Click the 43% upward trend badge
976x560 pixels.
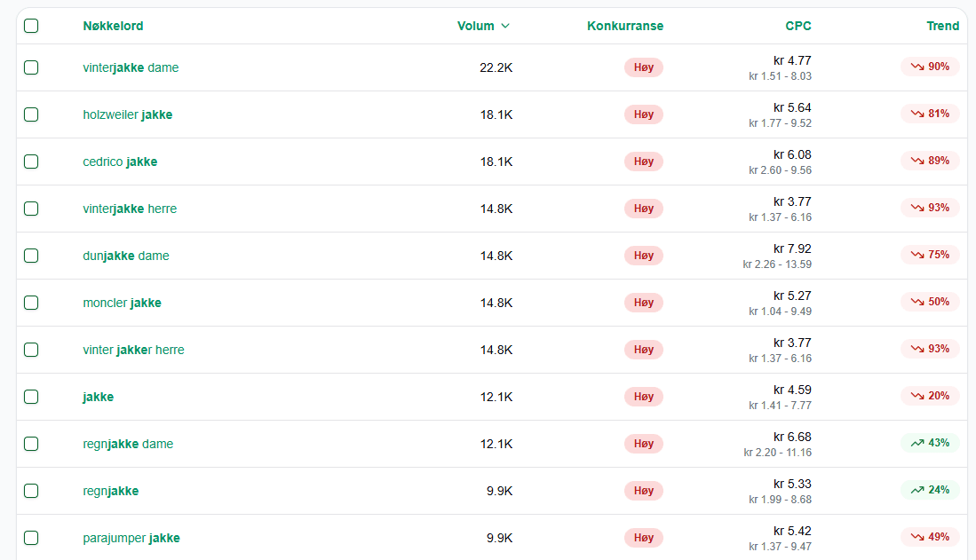[930, 443]
